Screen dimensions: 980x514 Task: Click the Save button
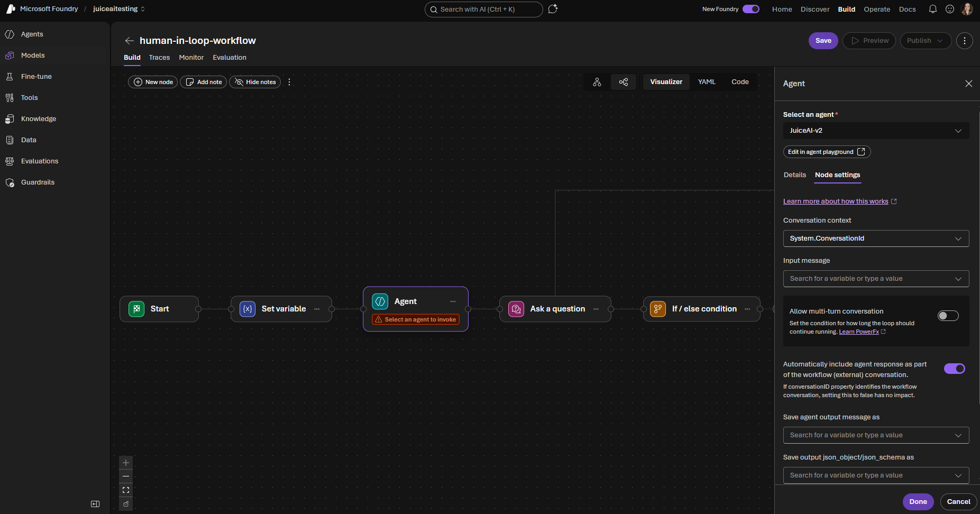(x=823, y=41)
